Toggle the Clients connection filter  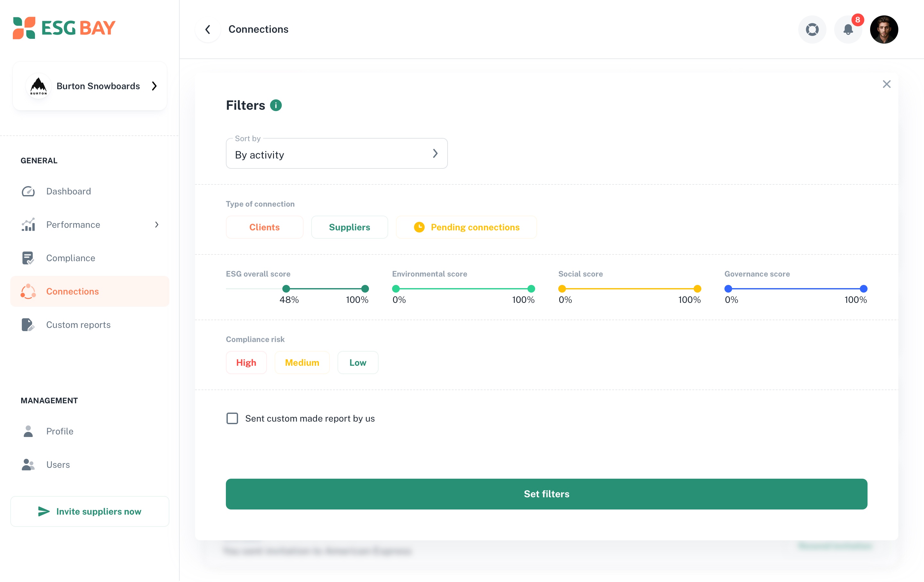[x=264, y=227]
